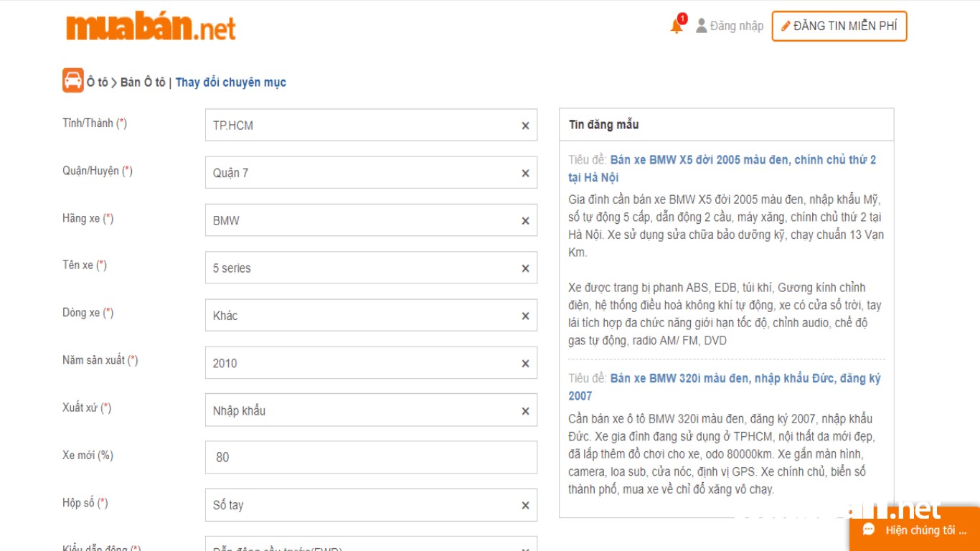Clear the 5 series model selection
The height and width of the screenshot is (551, 980).
pos(525,268)
